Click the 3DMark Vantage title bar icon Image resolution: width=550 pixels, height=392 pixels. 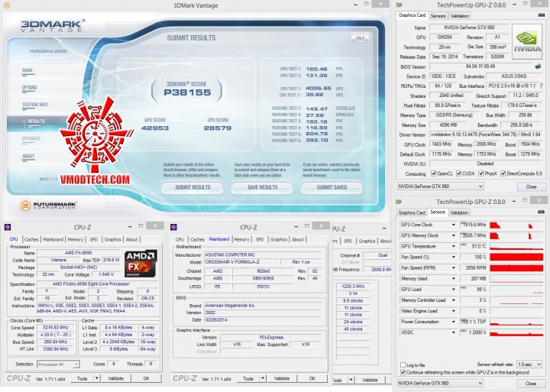click(6, 5)
